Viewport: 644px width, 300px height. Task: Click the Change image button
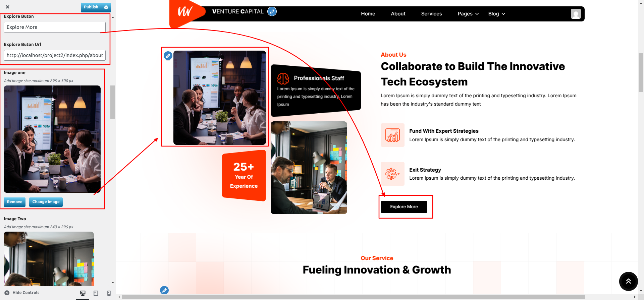46,202
